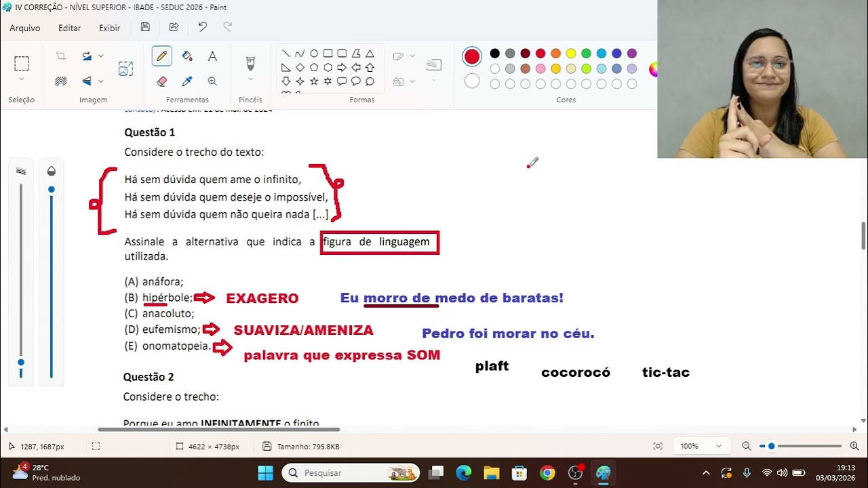The image size is (868, 488).
Task: Click the Crop image icon
Action: pos(61,56)
